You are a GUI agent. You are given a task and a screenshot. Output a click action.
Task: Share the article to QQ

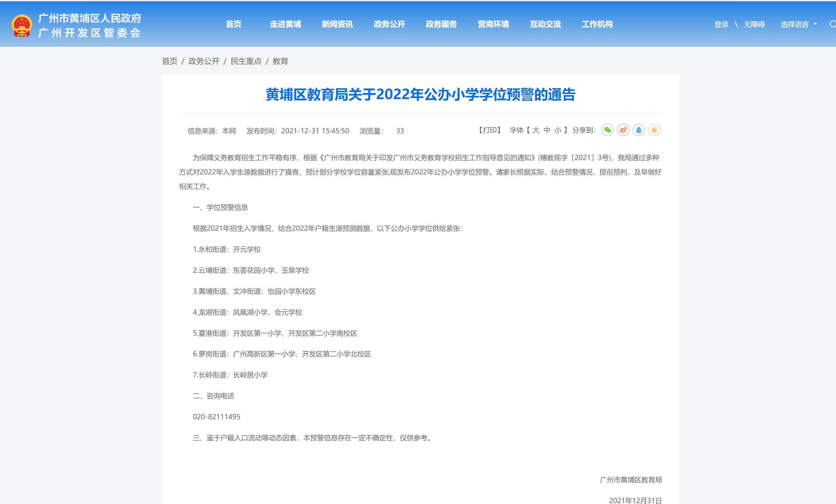(638, 130)
